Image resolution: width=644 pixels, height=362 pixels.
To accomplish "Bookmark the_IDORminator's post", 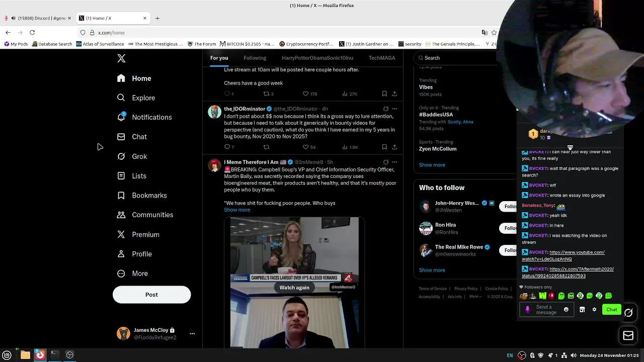I will [384, 147].
